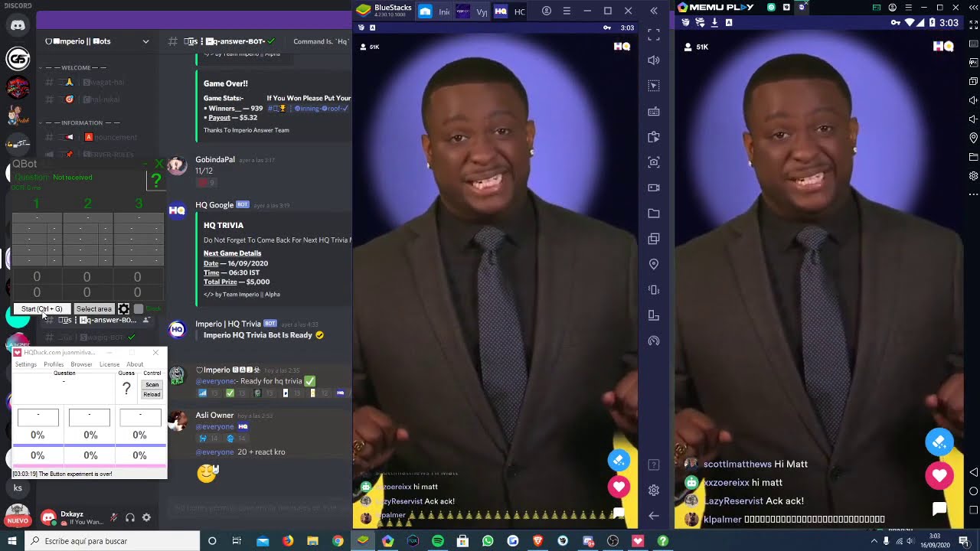The height and width of the screenshot is (551, 980).
Task: Open the Settings menu in HQDuck
Action: pos(26,364)
